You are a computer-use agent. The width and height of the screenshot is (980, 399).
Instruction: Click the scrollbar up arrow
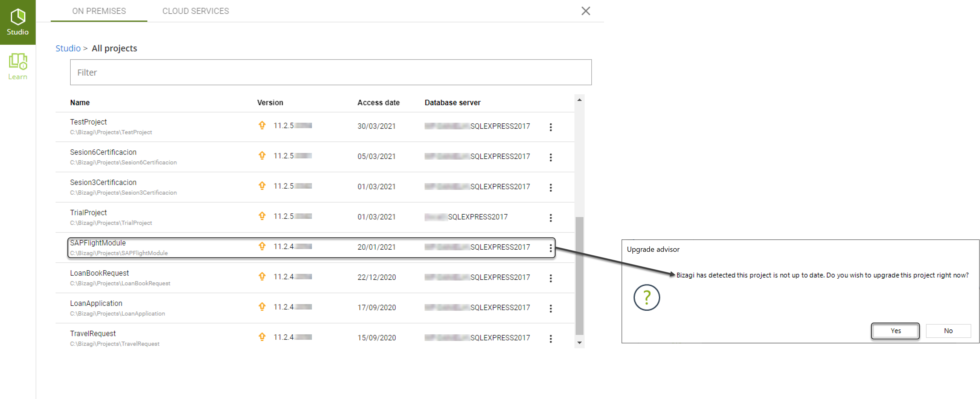coord(579,100)
